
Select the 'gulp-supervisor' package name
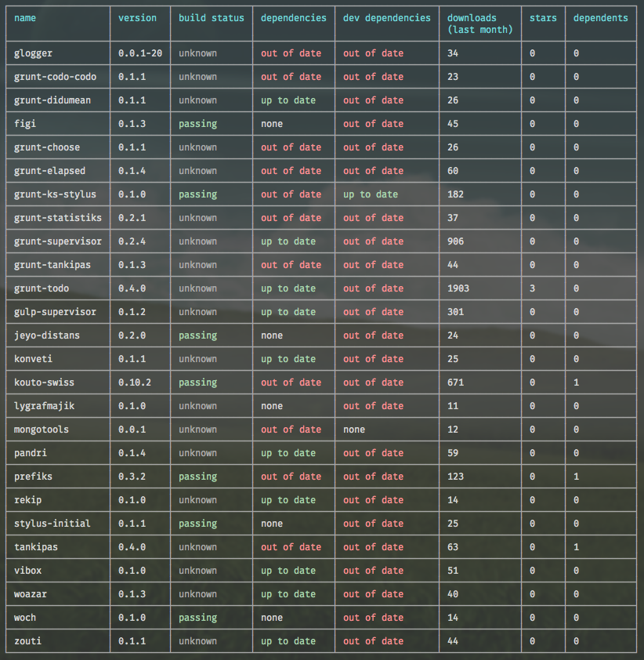pyautogui.click(x=55, y=312)
